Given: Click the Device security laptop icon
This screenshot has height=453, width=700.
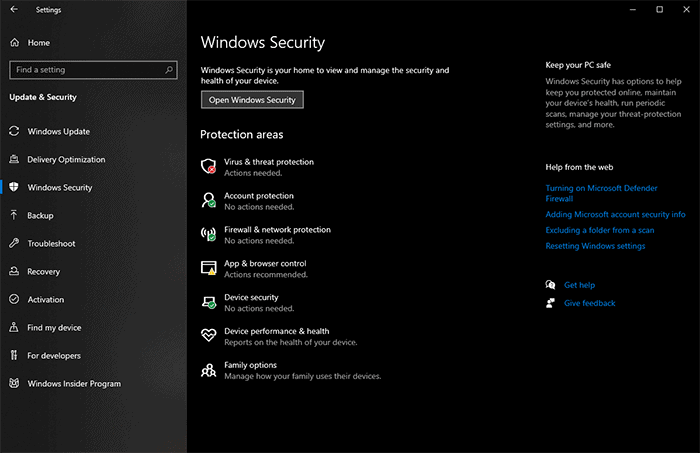Looking at the screenshot, I should [x=208, y=302].
